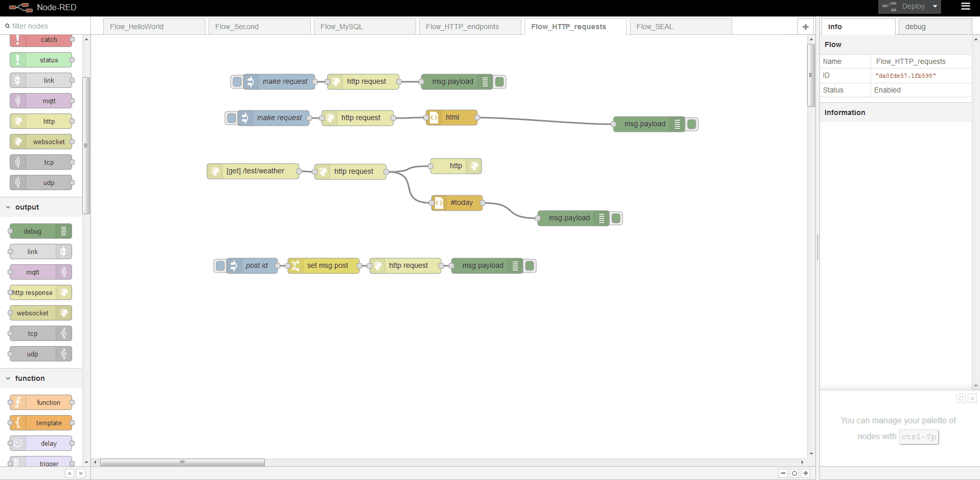980x480 pixels.
Task: Open the Deploy options dropdown arrow
Action: pos(935,7)
